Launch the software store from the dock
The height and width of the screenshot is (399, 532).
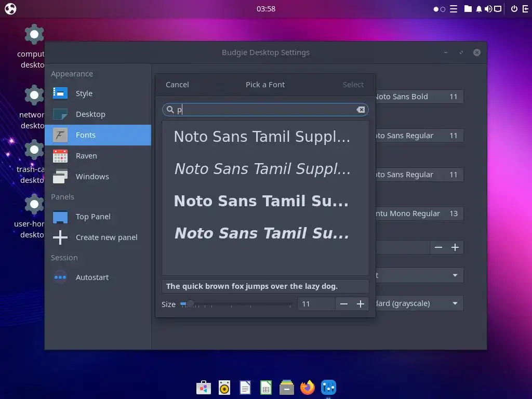[x=204, y=388]
